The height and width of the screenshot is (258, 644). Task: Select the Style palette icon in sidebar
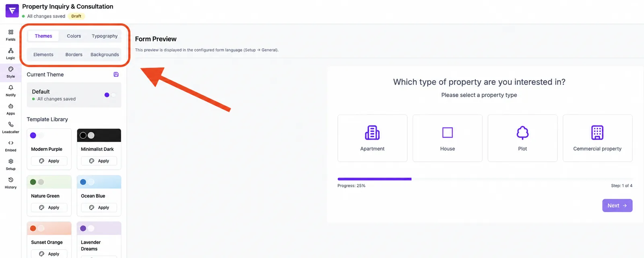point(11,69)
